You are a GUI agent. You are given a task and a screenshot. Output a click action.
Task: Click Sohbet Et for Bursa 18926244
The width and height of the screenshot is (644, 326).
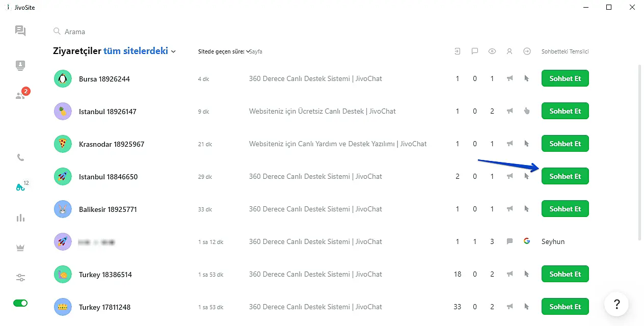(x=565, y=78)
